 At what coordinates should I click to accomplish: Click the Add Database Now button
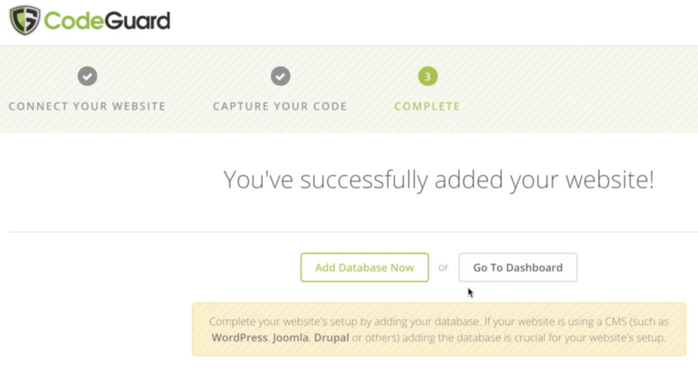[365, 268]
